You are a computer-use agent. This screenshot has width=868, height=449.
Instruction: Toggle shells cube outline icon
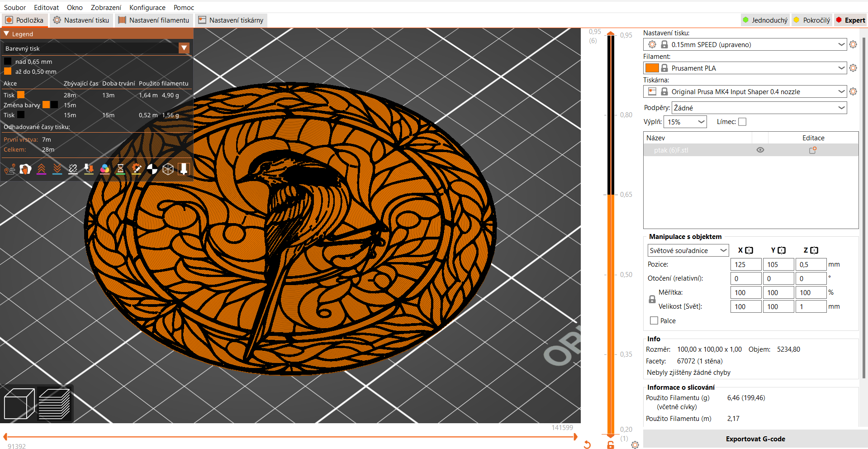168,169
